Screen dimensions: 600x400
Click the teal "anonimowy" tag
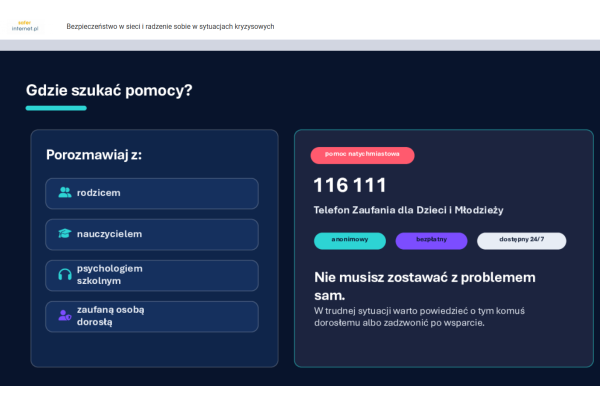(x=350, y=241)
